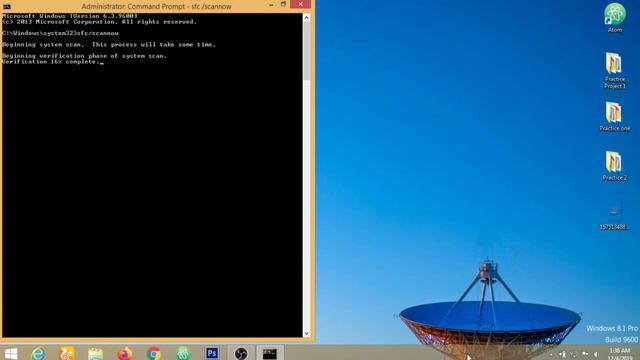The width and height of the screenshot is (640, 360).
Task: Click the volume speaker tray icon
Action: (x=596, y=354)
